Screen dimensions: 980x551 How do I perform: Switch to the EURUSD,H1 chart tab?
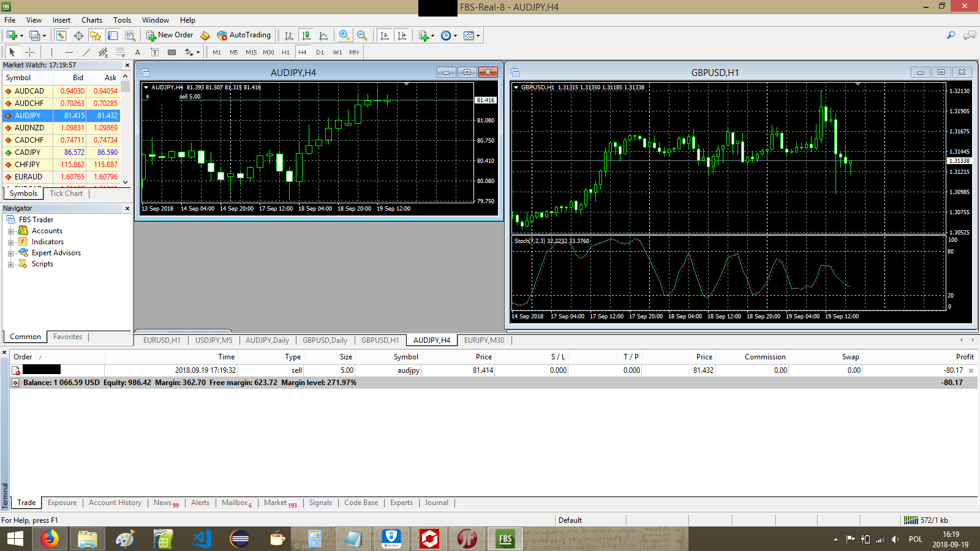point(162,340)
